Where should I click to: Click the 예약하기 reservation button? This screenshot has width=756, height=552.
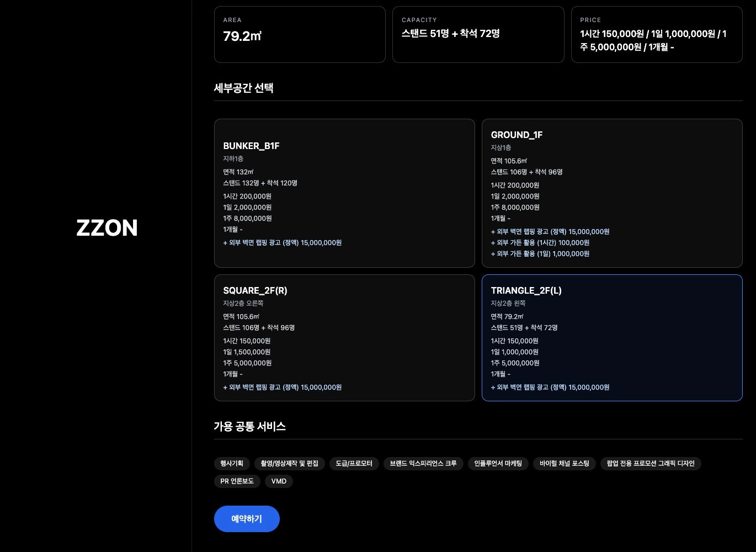(247, 519)
